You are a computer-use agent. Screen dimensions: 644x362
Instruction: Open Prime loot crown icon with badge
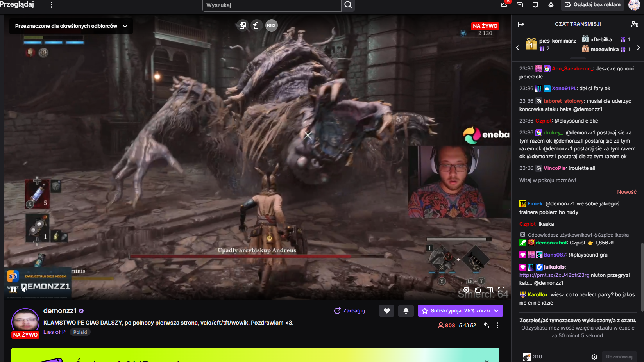(x=504, y=4)
